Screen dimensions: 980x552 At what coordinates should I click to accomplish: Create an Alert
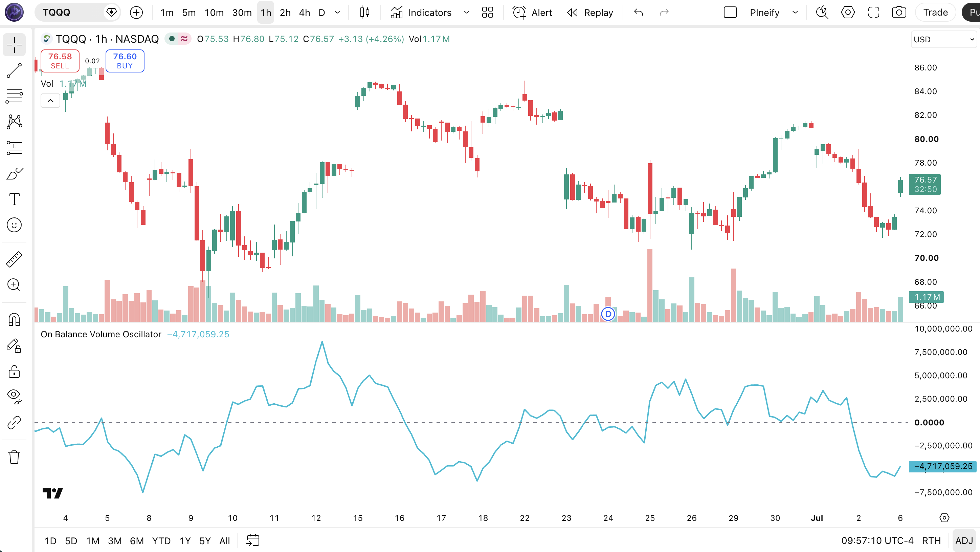click(x=532, y=13)
